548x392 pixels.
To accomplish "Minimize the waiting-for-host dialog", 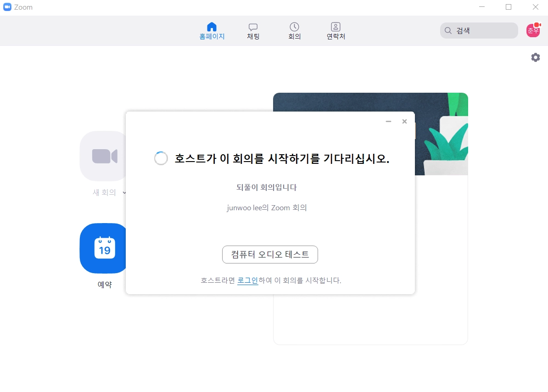I will pyautogui.click(x=388, y=122).
